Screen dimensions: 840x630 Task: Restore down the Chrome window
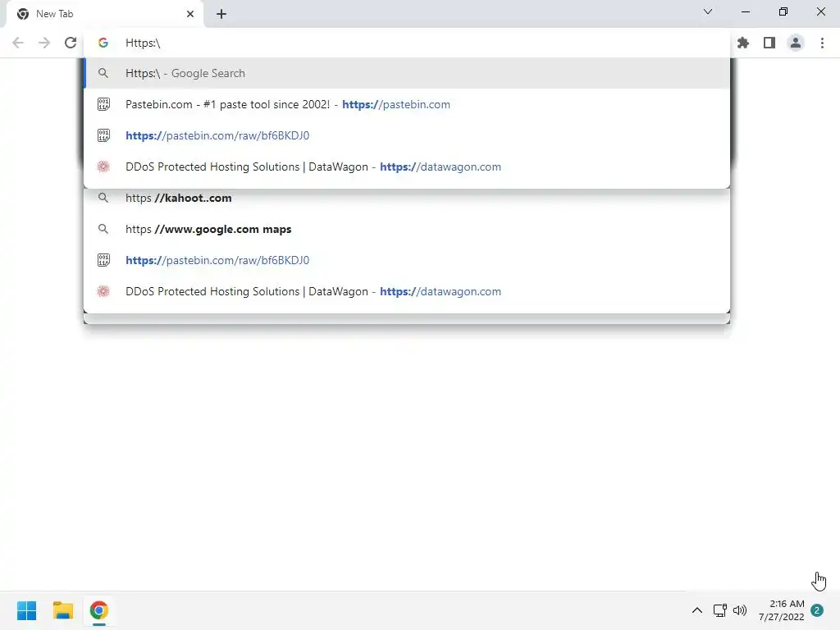tap(783, 11)
